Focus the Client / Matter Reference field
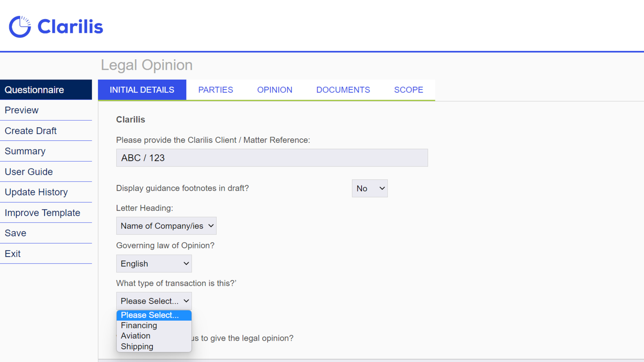 272,158
